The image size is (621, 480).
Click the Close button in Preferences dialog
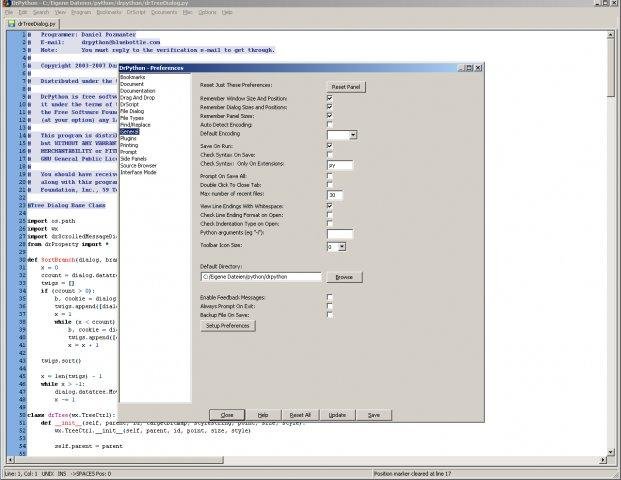coord(227,415)
